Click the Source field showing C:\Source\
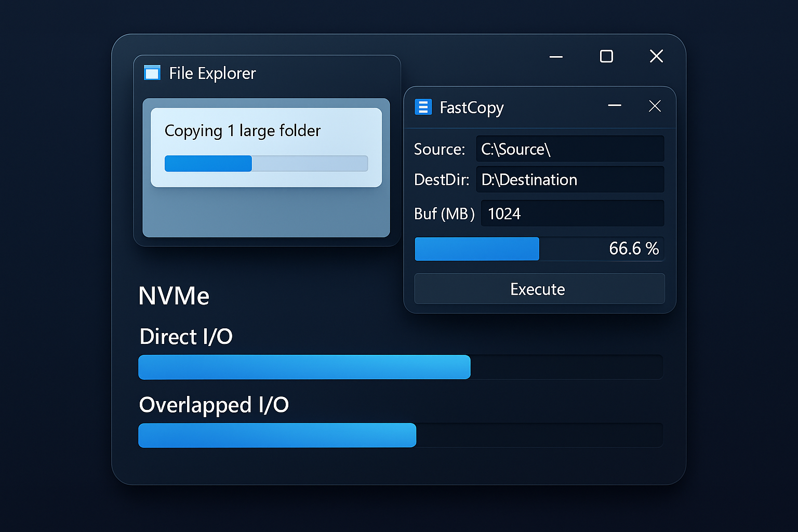Image resolution: width=798 pixels, height=532 pixels. pos(570,149)
